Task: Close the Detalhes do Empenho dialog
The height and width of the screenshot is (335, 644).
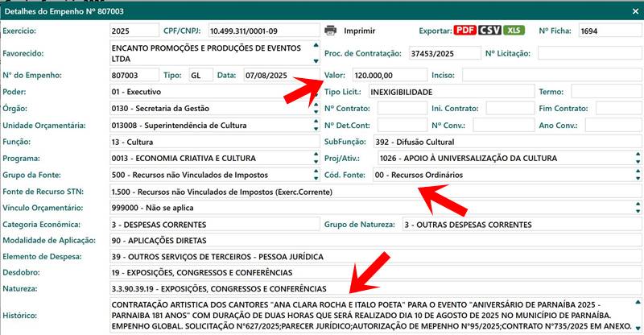Action: click(x=631, y=9)
